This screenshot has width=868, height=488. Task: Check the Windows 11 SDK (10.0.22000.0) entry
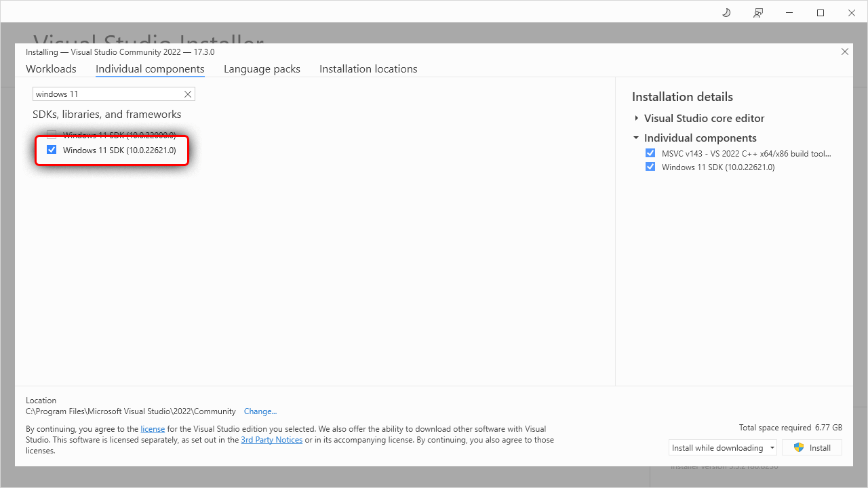[x=52, y=134]
